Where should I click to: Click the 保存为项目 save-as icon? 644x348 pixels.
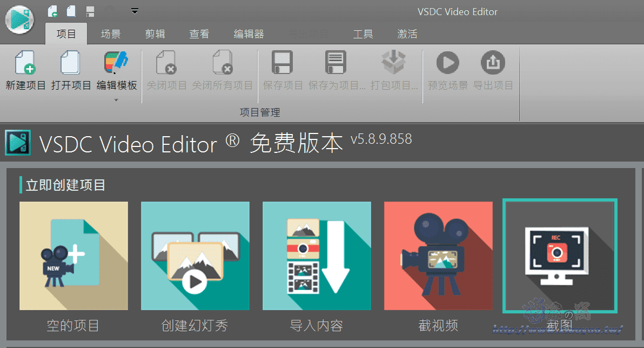tap(336, 63)
